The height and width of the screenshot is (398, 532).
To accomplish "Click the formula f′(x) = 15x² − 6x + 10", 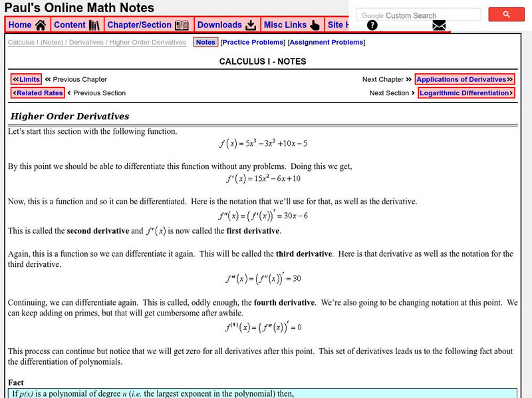I will pos(263,178).
